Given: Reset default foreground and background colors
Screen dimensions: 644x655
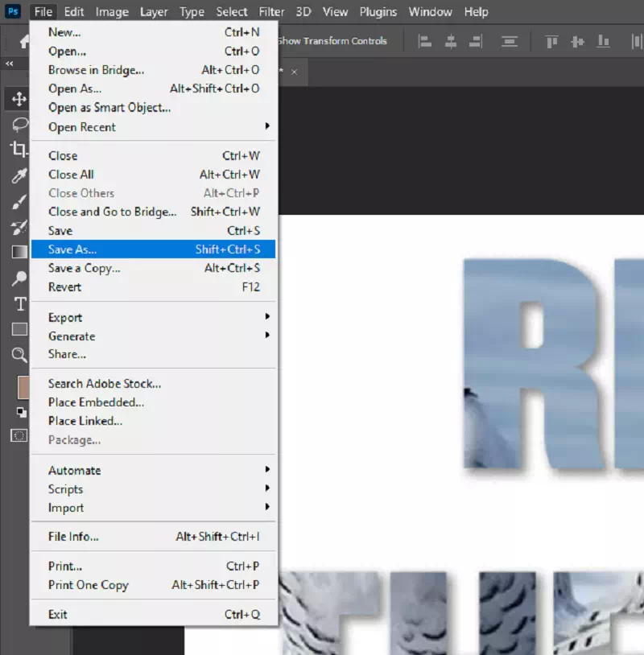Looking at the screenshot, I should (x=21, y=412).
